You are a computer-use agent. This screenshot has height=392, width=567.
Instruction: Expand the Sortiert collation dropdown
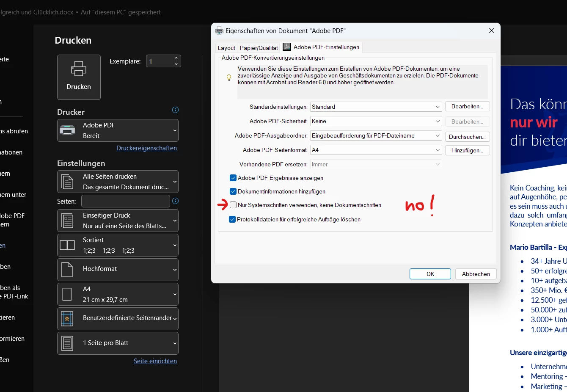pos(118,245)
